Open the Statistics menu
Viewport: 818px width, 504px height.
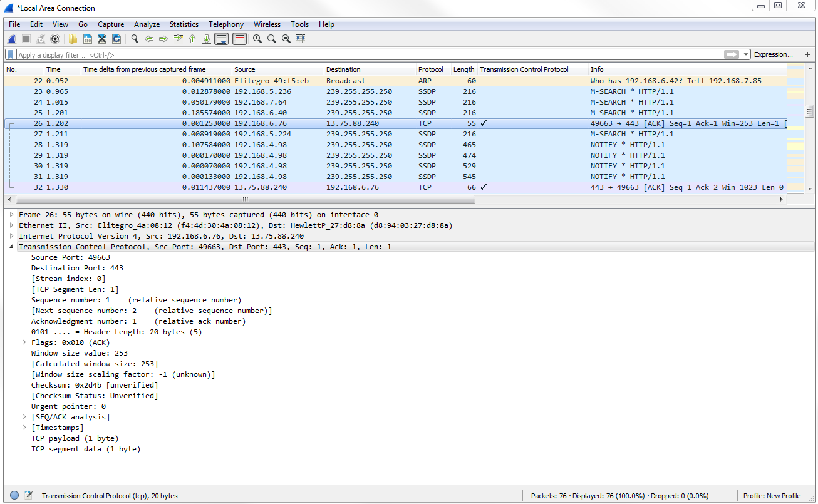[184, 24]
